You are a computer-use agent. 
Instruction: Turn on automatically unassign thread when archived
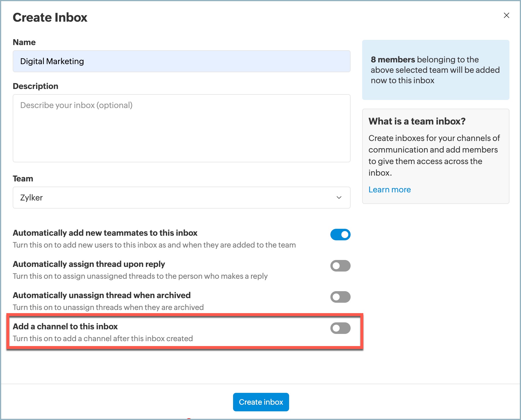pyautogui.click(x=340, y=297)
